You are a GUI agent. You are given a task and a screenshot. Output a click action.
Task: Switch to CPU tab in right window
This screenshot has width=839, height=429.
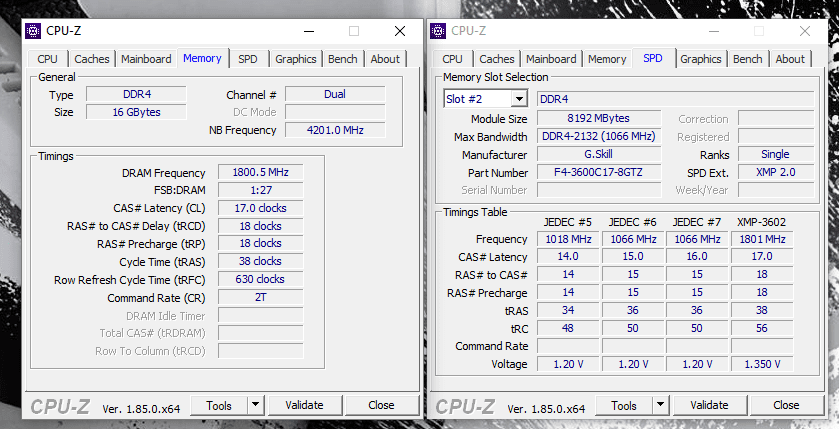pyautogui.click(x=452, y=59)
